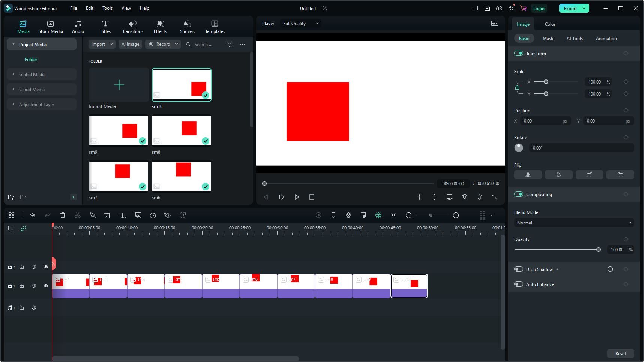The height and width of the screenshot is (362, 644).
Task: Open the Transitions library
Action: [x=132, y=27]
